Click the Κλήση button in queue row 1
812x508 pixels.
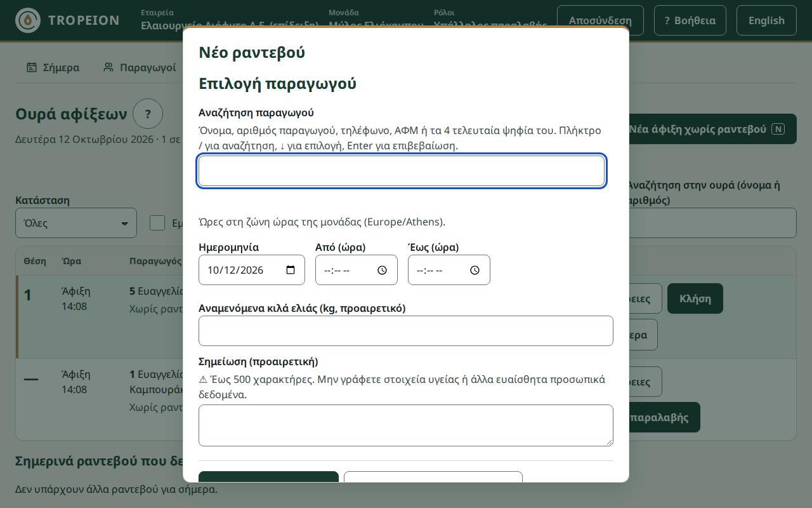click(x=695, y=298)
